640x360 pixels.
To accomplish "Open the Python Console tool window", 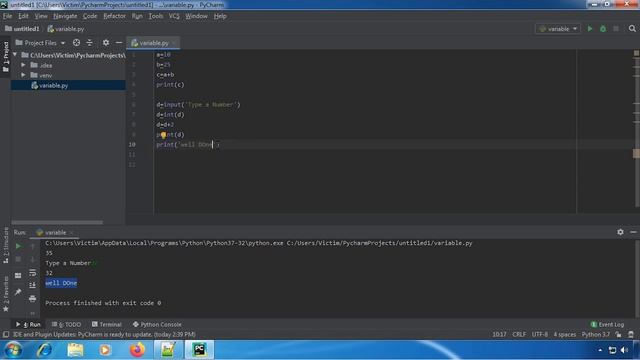I will (x=157, y=324).
